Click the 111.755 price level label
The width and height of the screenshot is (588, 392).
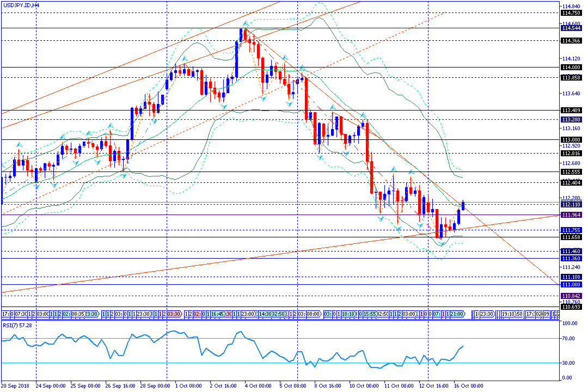(x=571, y=230)
